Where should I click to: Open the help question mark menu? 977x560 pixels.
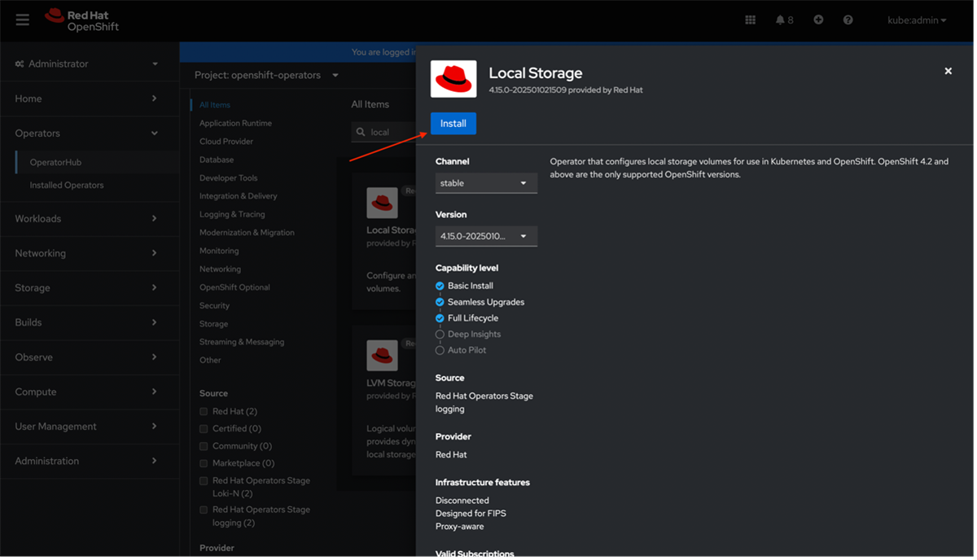(848, 20)
